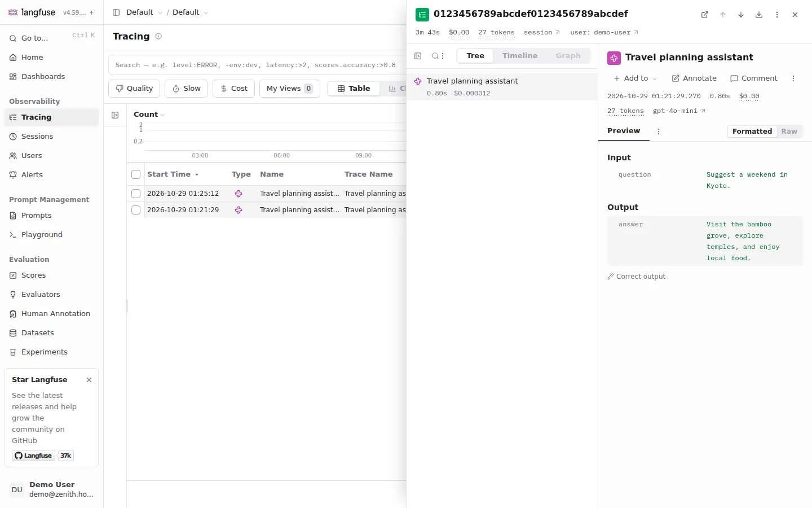
Task: Expand the Add to dropdown
Action: (635, 78)
